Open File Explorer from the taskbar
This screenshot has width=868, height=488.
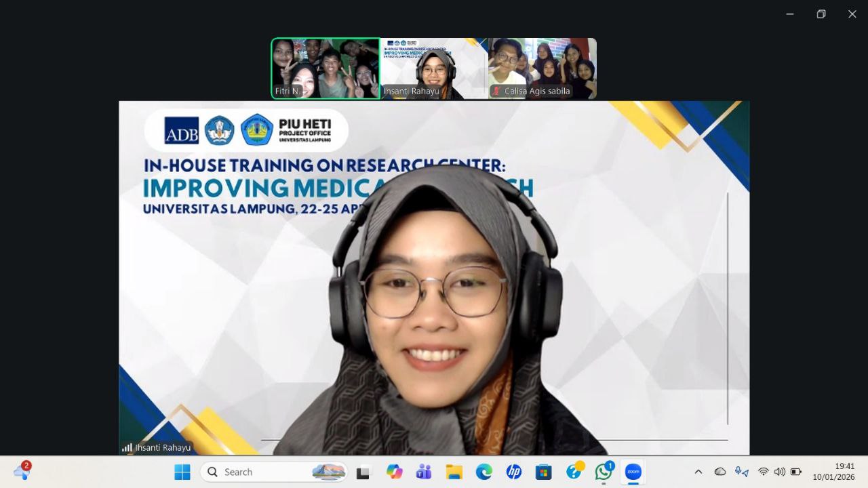tap(454, 472)
